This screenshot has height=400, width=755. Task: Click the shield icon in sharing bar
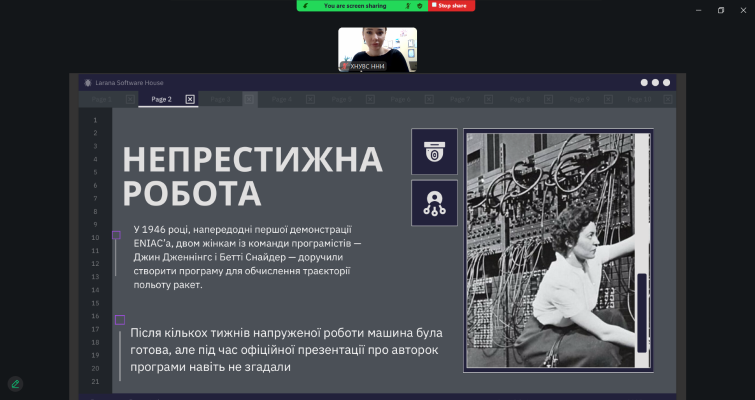click(x=420, y=6)
